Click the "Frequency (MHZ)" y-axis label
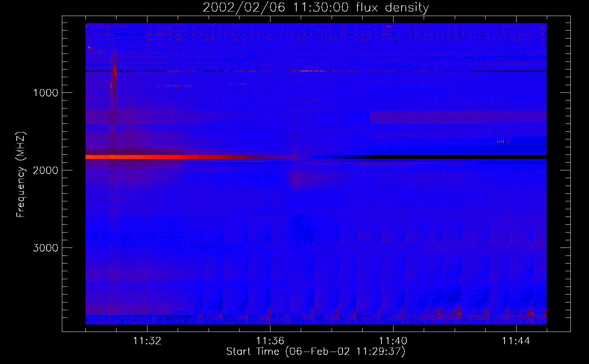The height and width of the screenshot is (364, 589). [x=21, y=175]
